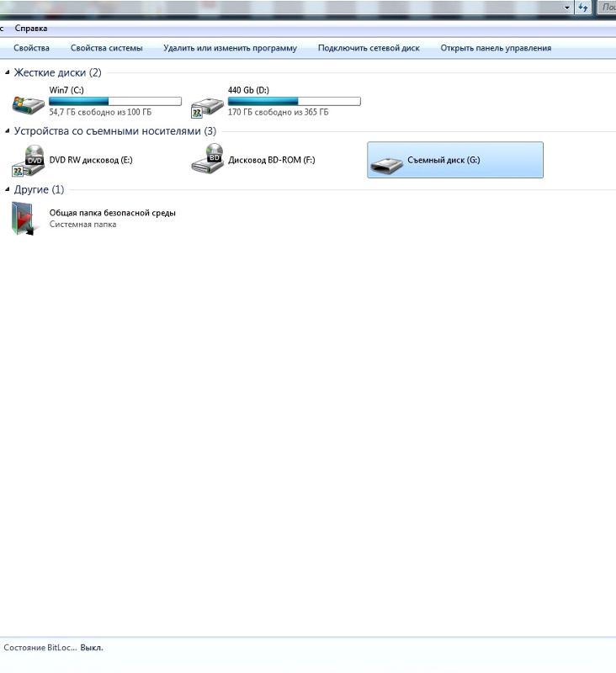Click the BD-ROM drive (F:) icon
The height and width of the screenshot is (673, 616).
tap(206, 159)
